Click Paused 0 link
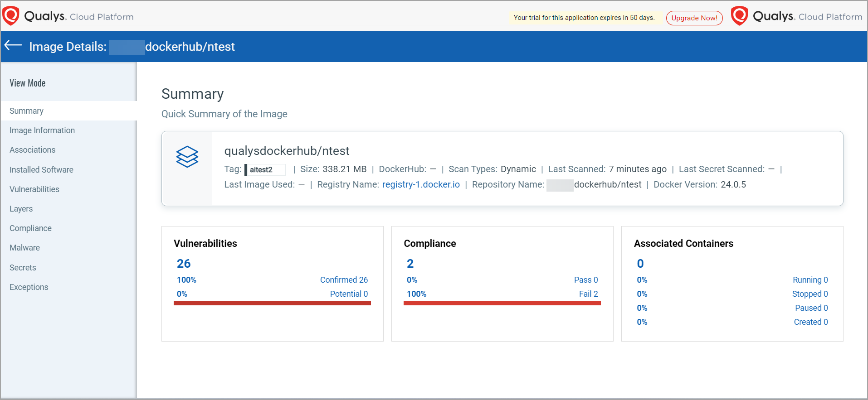 point(811,308)
